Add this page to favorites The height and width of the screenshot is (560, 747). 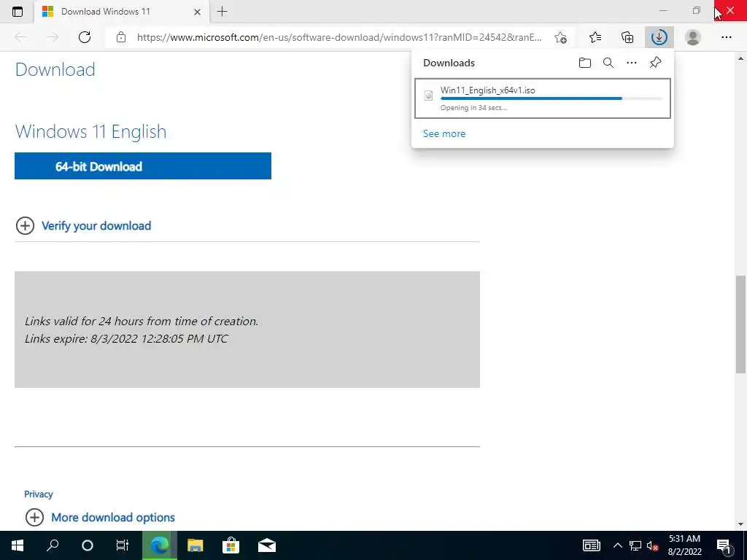561,38
